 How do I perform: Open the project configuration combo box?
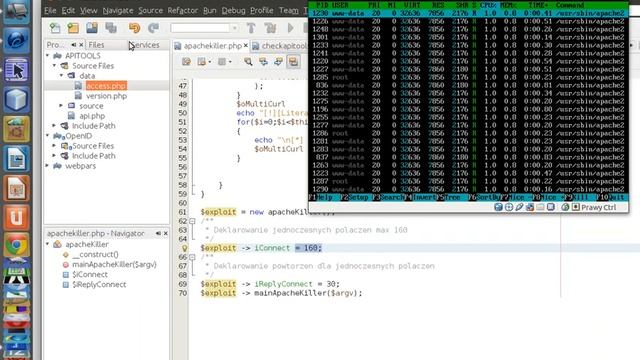(204, 28)
